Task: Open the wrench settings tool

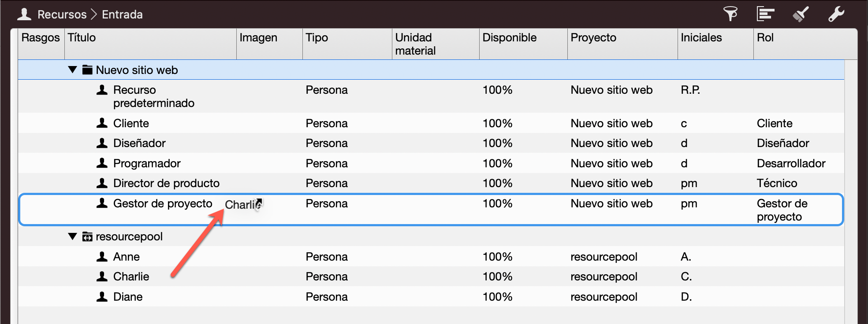Action: (837, 14)
